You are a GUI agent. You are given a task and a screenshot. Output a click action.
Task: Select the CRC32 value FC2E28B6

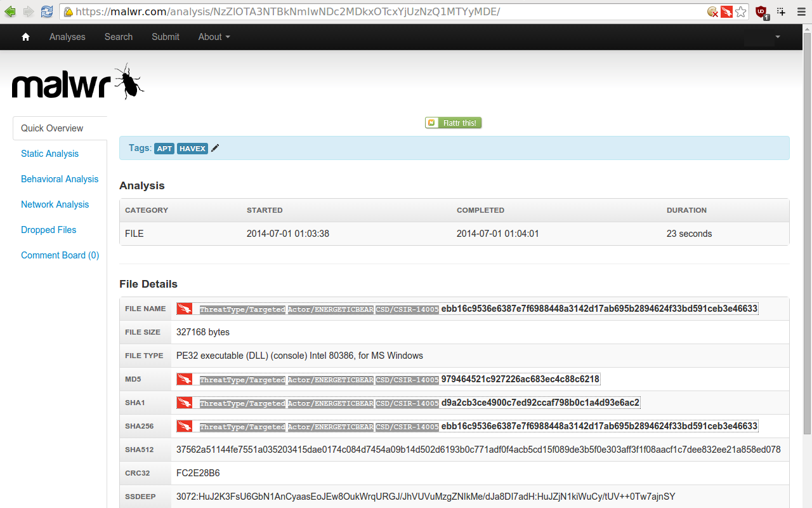pyautogui.click(x=198, y=473)
